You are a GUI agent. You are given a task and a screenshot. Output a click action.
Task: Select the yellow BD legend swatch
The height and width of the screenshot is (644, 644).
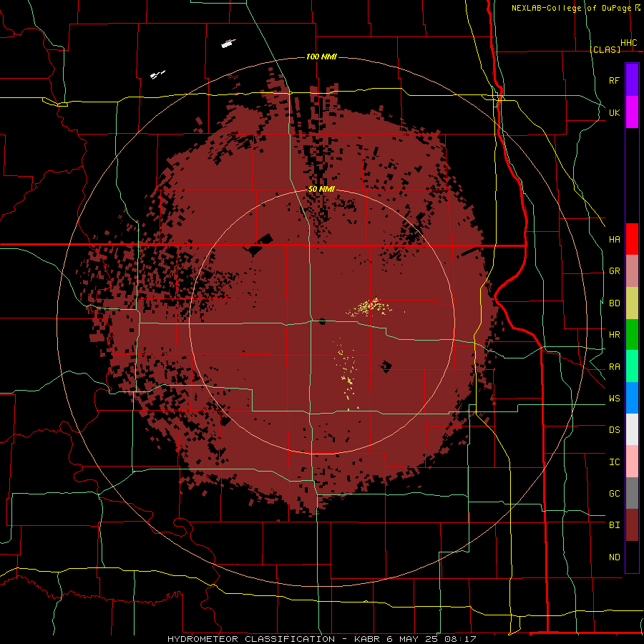click(632, 303)
